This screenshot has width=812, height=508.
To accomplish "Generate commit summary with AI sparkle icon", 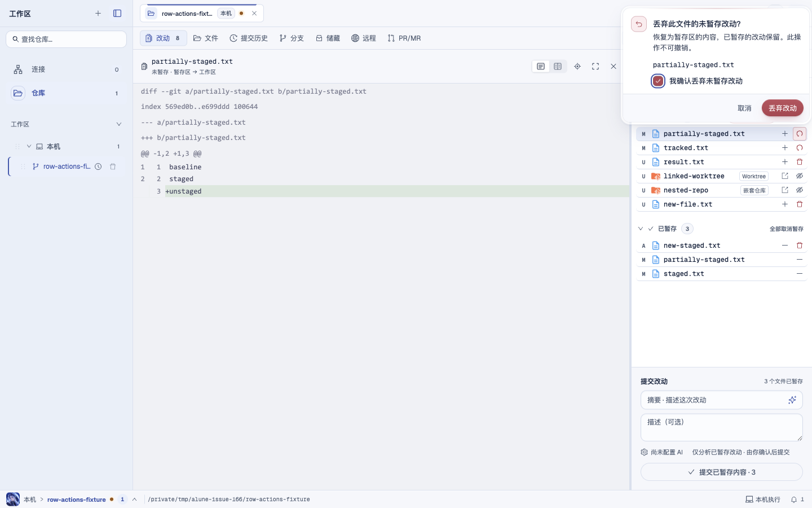I will point(792,400).
